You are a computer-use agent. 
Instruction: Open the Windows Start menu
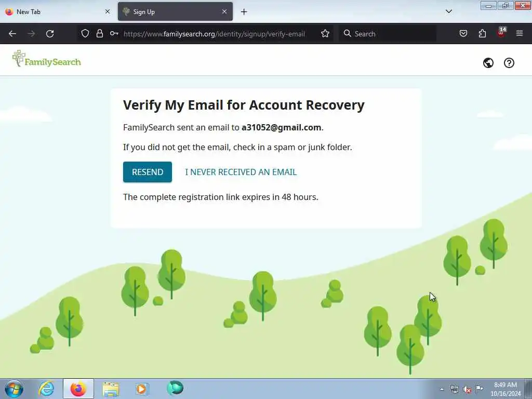(14, 389)
